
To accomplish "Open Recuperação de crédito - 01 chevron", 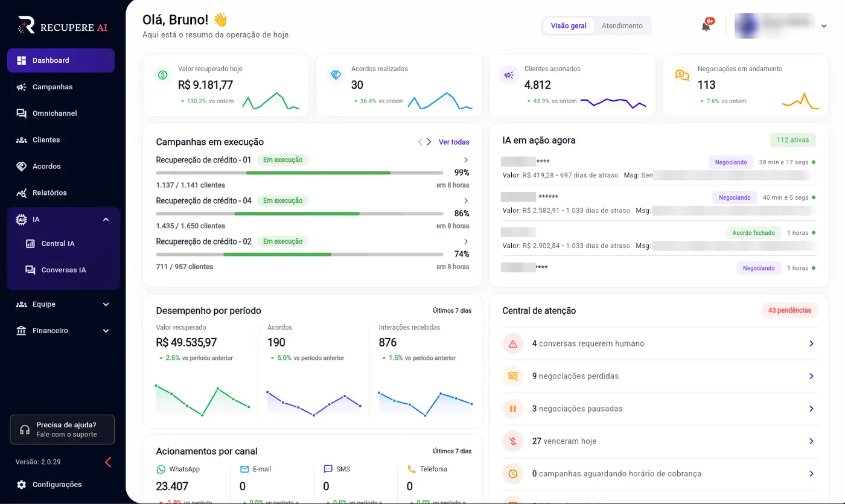I will point(466,160).
